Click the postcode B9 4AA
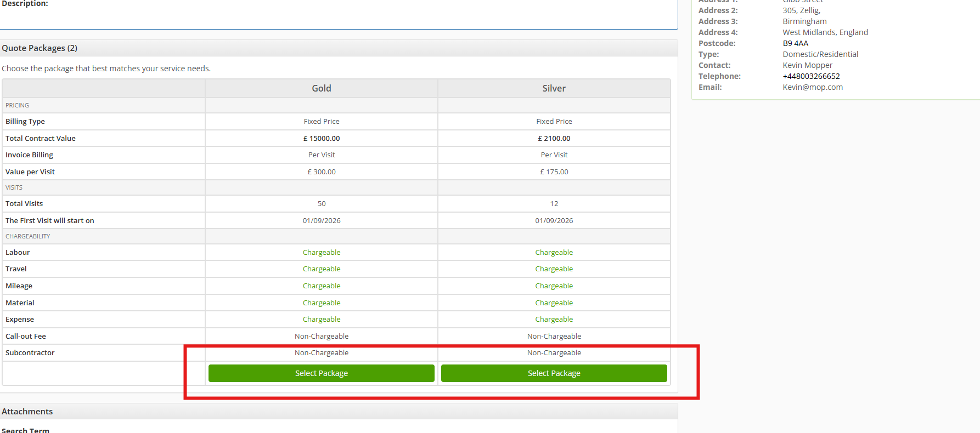This screenshot has width=980, height=433. [795, 43]
